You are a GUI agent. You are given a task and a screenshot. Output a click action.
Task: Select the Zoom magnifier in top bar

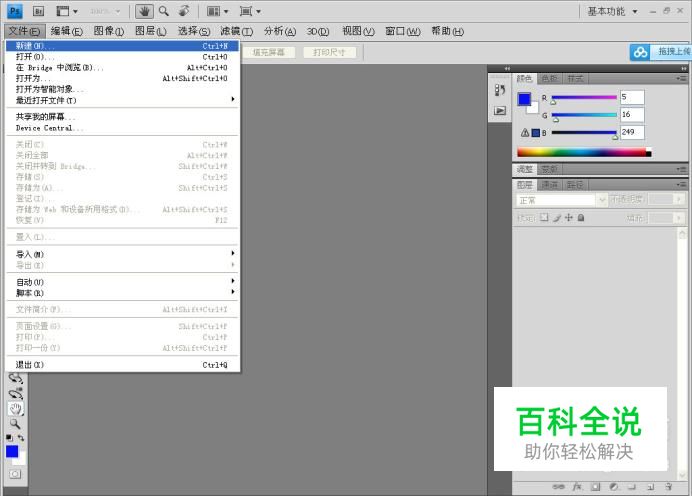click(164, 11)
